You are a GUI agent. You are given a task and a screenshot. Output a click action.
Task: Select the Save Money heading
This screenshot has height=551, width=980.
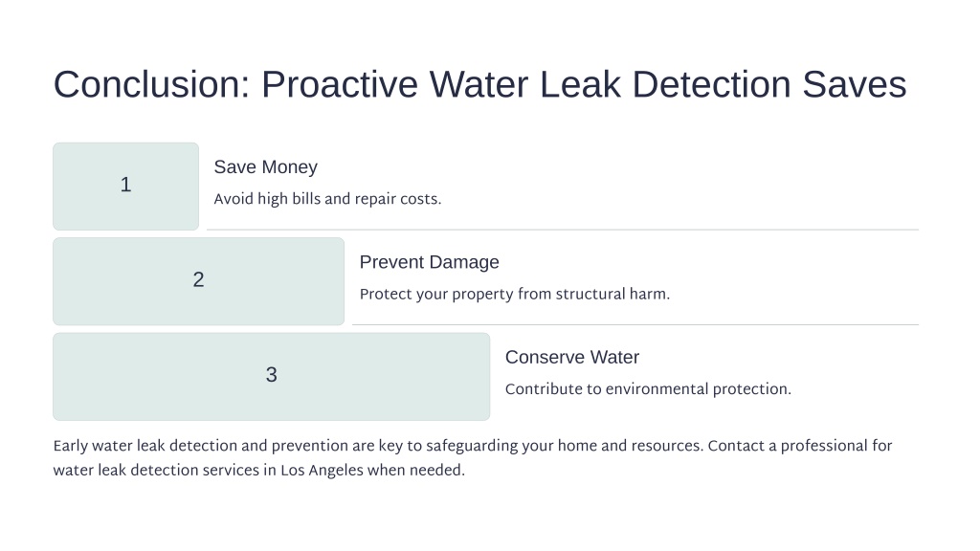pyautogui.click(x=266, y=166)
